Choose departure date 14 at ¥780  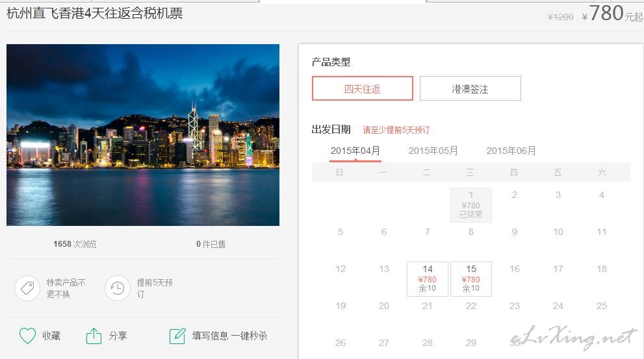point(428,279)
